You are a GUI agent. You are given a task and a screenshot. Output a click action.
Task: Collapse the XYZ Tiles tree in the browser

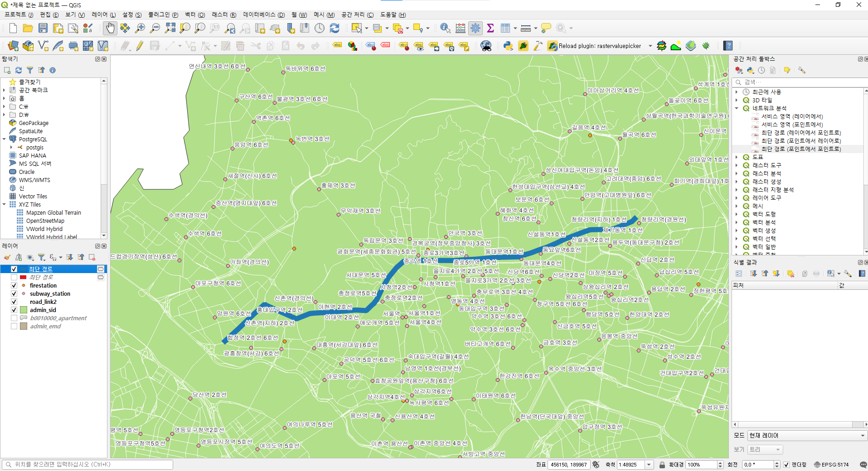pyautogui.click(x=4, y=204)
